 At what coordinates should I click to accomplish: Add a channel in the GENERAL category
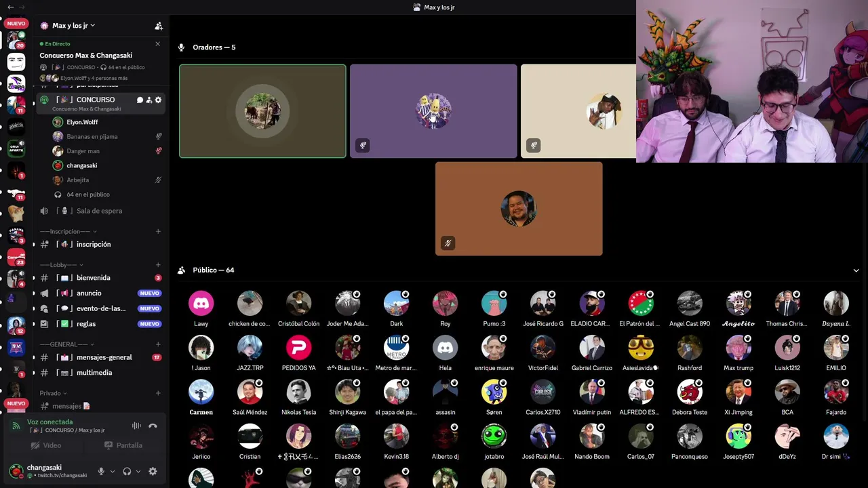[158, 344]
